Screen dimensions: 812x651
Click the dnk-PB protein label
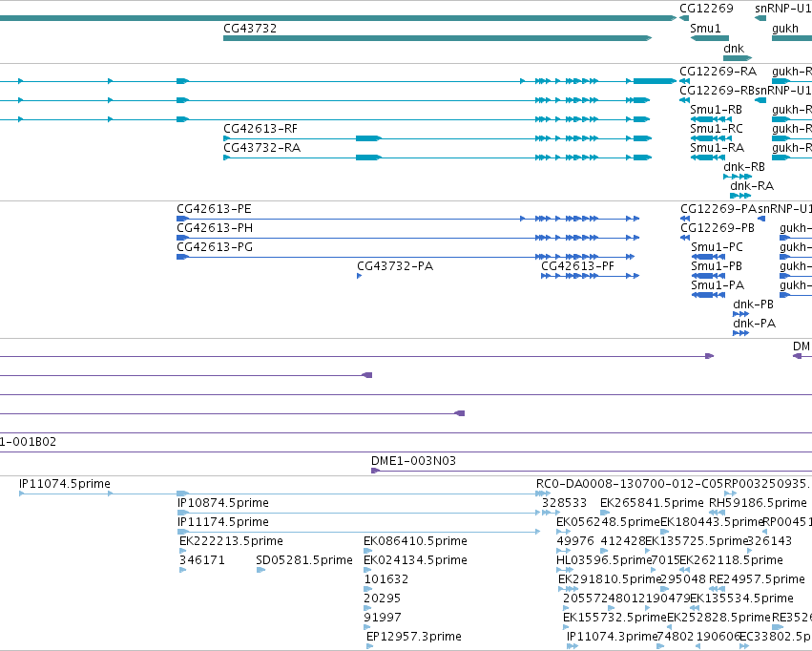coord(753,304)
